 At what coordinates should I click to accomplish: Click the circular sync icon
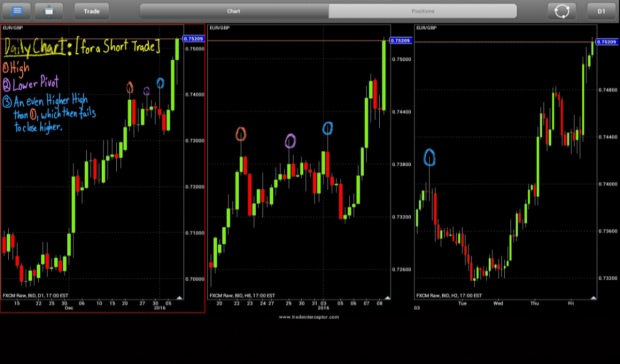click(562, 11)
